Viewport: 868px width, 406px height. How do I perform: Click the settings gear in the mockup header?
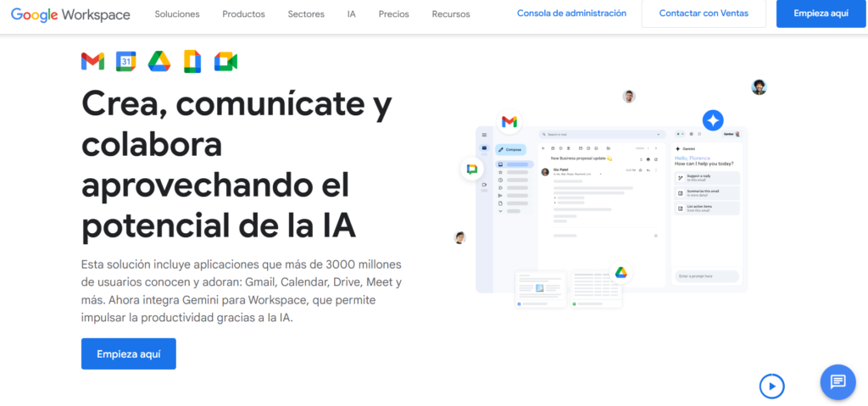click(x=692, y=134)
